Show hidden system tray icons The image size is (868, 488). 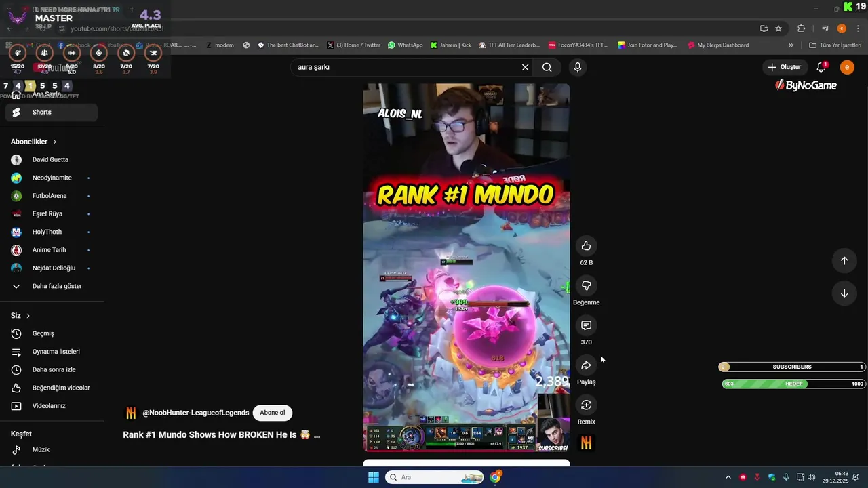728,477
